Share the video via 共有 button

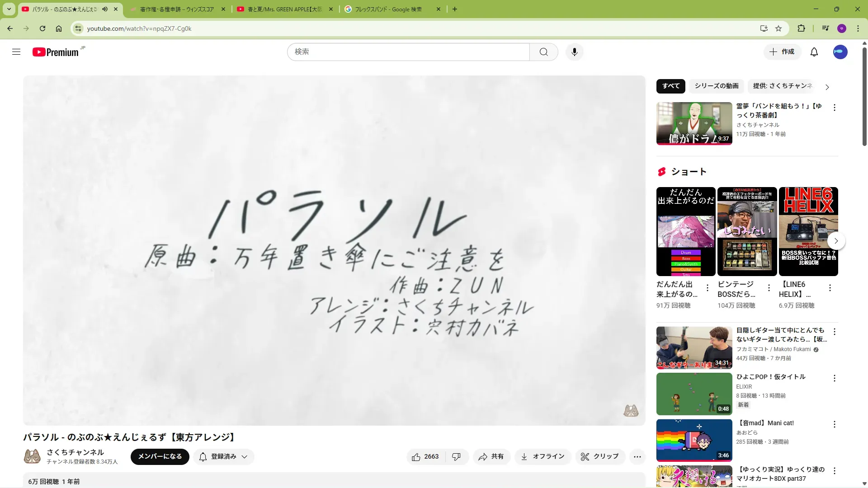click(491, 457)
